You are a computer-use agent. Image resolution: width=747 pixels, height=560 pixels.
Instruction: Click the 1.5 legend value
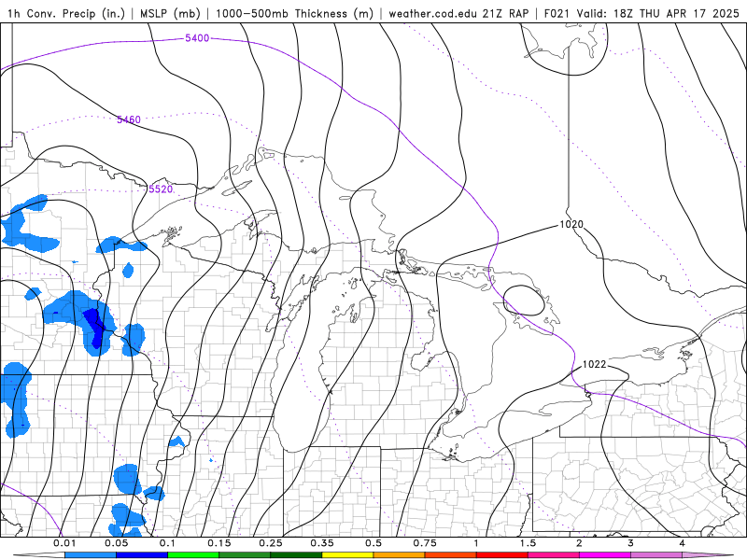pos(528,543)
